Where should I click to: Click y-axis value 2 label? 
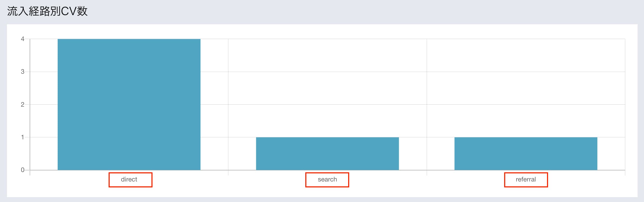click(23, 105)
